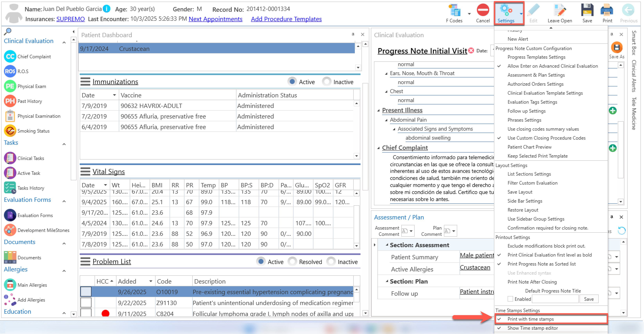
Task: Open Smoking Status from the sidebar
Action: (10, 131)
